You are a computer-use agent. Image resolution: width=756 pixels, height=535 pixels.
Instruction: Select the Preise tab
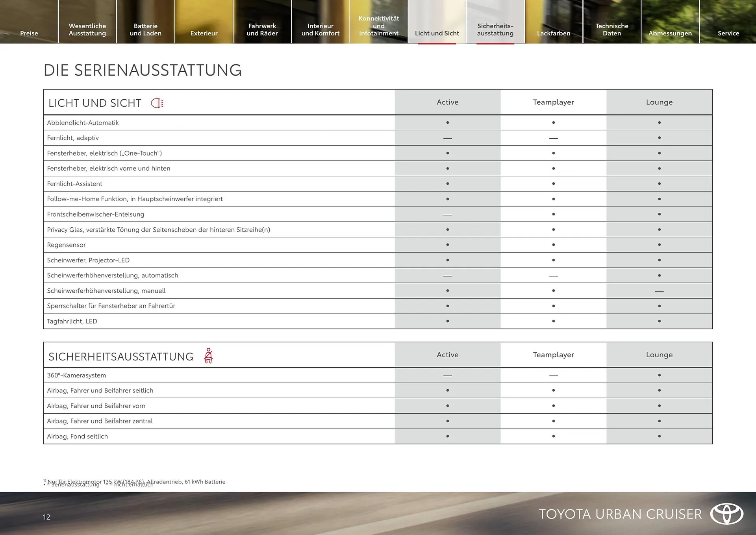point(29,33)
